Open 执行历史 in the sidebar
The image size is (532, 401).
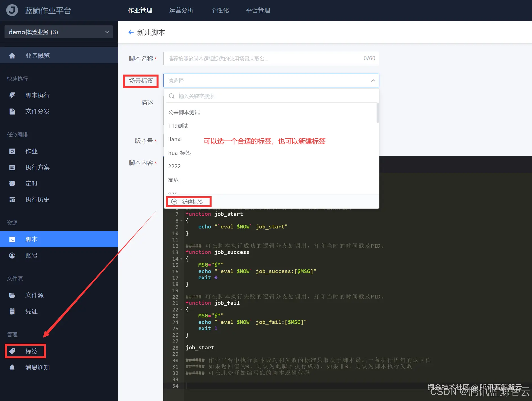coord(59,200)
